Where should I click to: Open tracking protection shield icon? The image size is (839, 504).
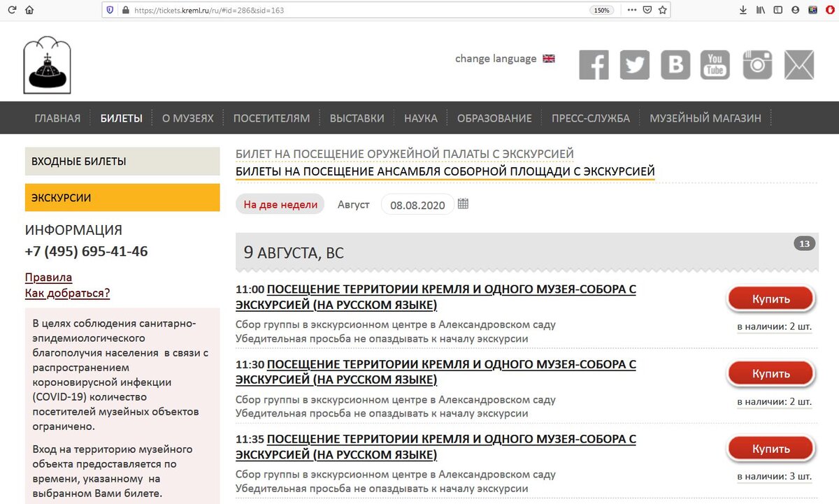(x=110, y=10)
